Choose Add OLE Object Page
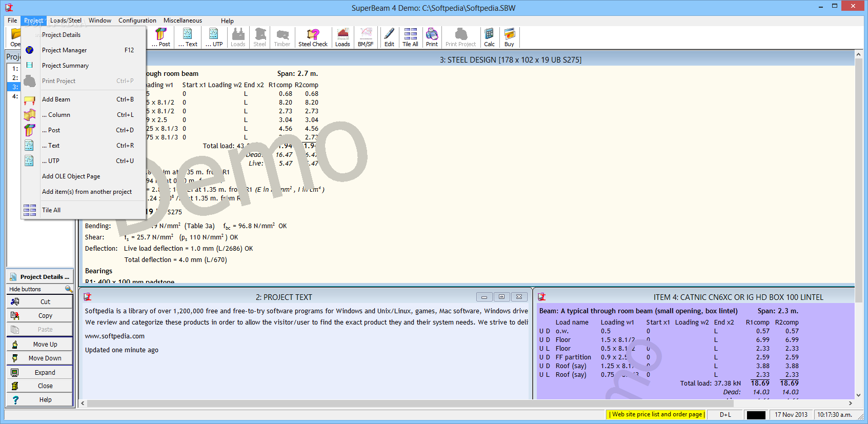The image size is (868, 424). (84, 176)
